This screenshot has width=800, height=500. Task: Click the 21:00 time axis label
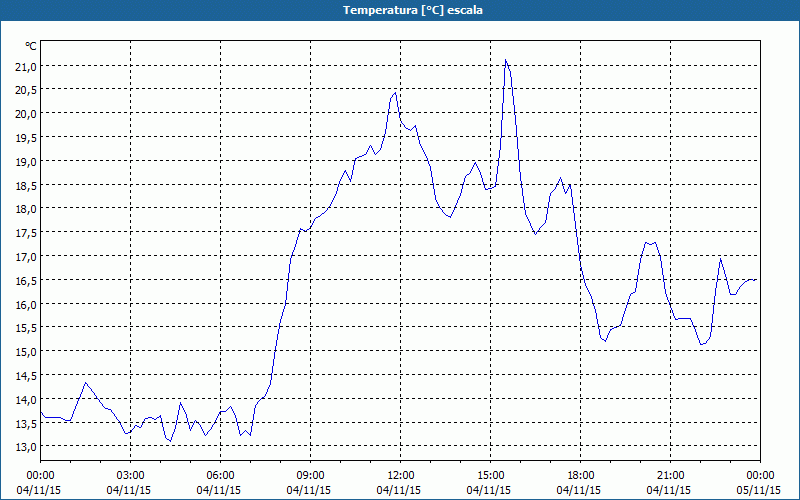pos(670,476)
